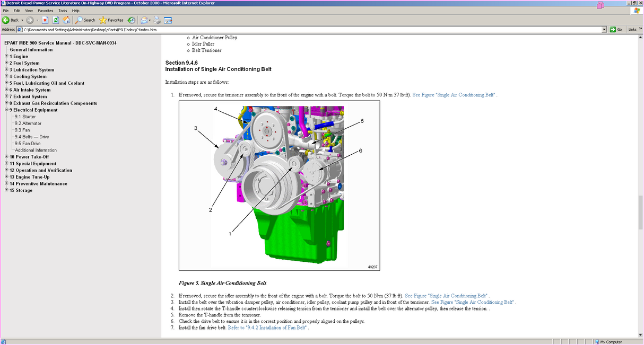Open the History icon in toolbar

[131, 20]
